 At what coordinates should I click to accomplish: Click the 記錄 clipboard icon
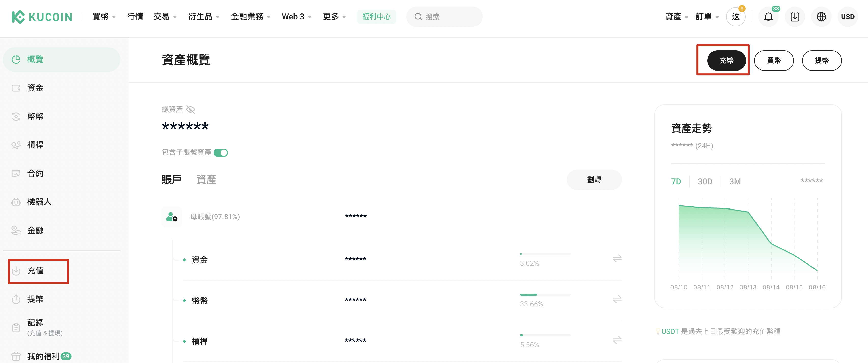pos(16,328)
